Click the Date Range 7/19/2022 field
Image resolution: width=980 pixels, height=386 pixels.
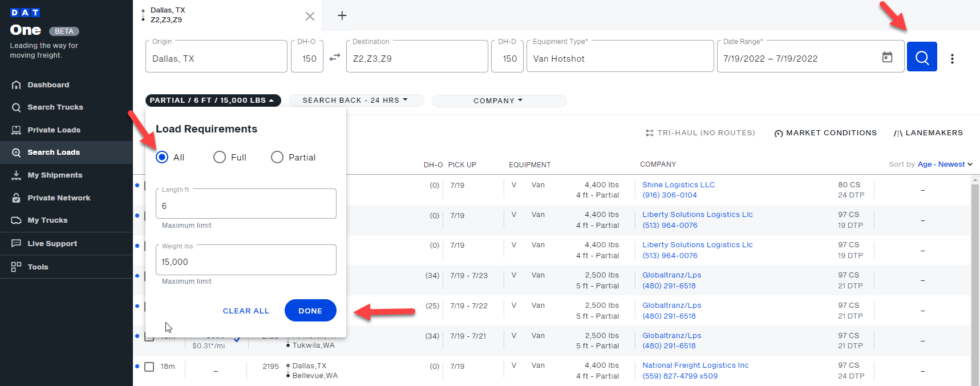pos(810,57)
